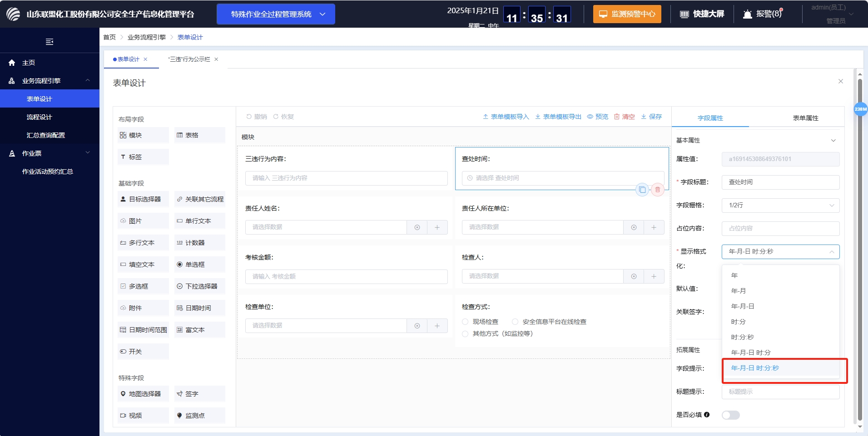Open 流程设计 in the sidebar
Screen dimensions: 868x436
point(50,117)
